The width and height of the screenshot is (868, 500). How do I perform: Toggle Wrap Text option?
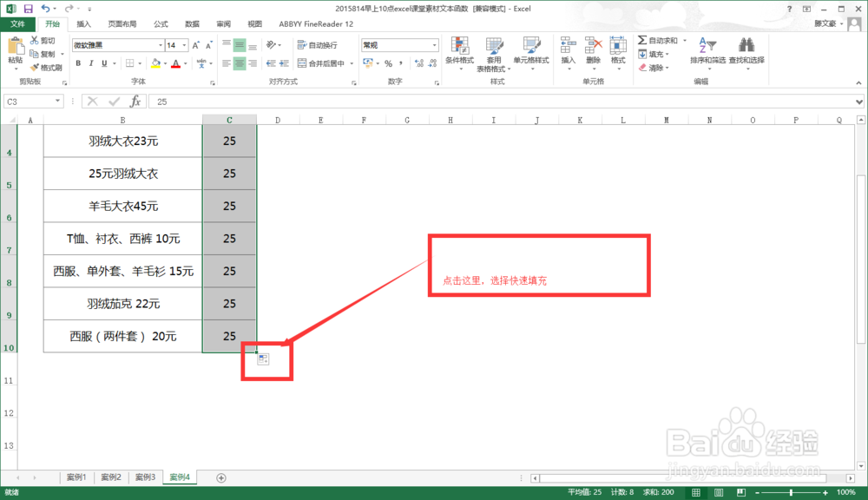(317, 45)
